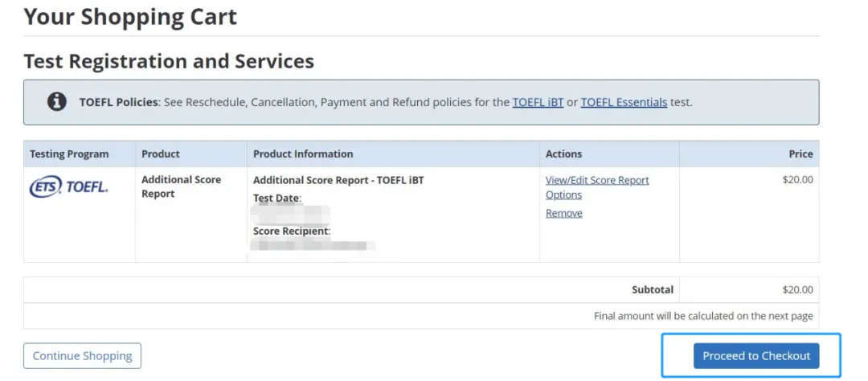The image size is (868, 381).
Task: Click Test Registration and Services heading
Action: 169,61
